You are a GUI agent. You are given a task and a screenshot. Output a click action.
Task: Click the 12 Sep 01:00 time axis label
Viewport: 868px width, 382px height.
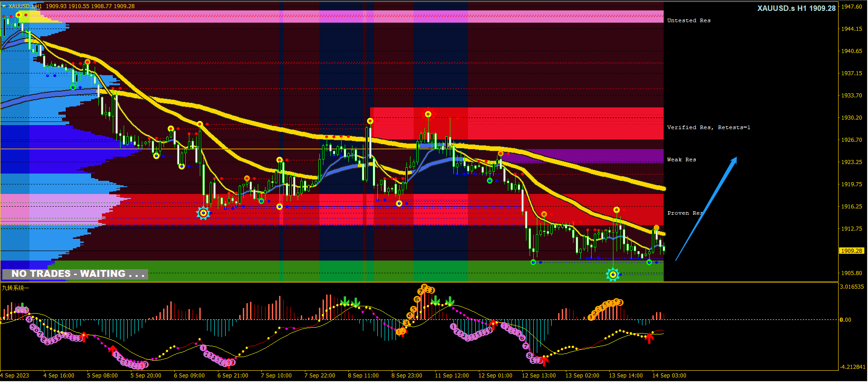point(495,376)
